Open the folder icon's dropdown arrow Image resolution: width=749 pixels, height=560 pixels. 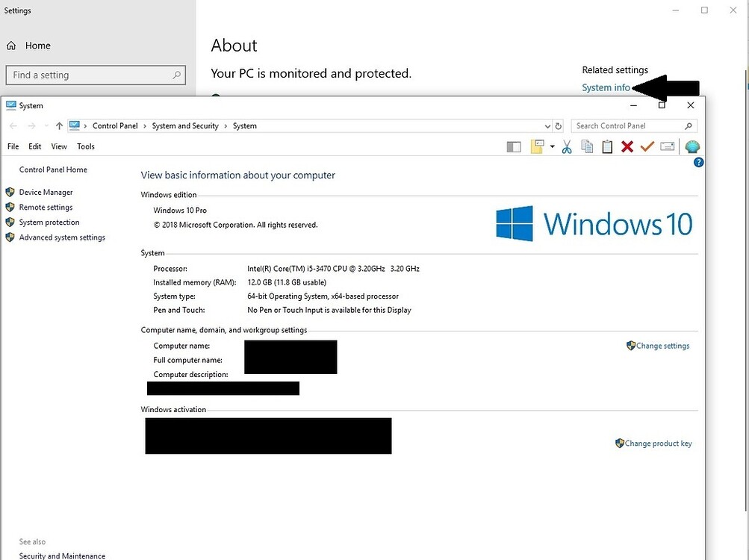point(552,146)
